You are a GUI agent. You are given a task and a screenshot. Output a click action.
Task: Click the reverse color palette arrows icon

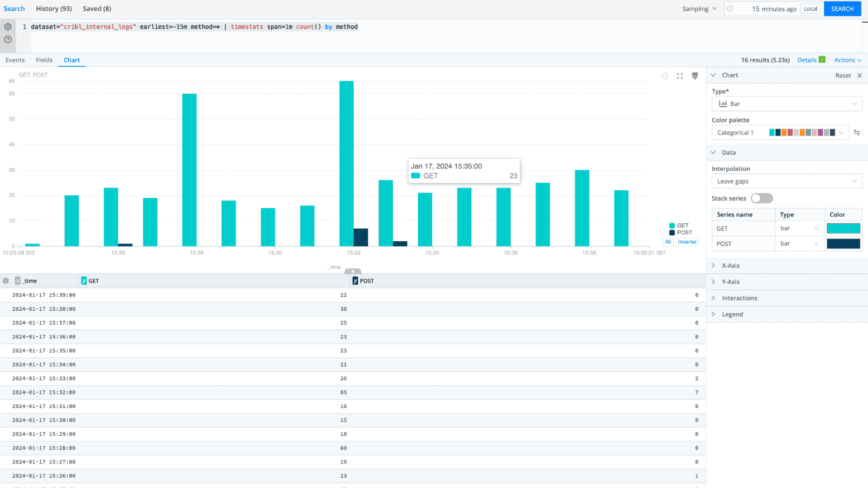click(x=857, y=132)
